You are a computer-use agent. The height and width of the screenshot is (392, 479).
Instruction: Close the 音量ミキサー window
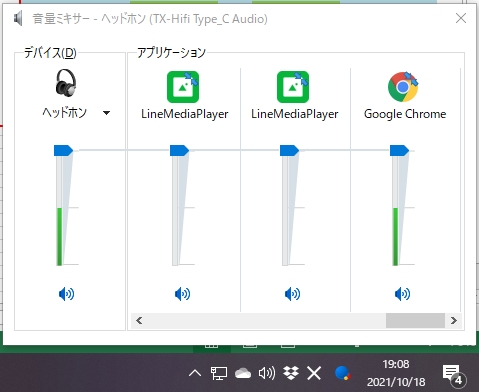(461, 18)
